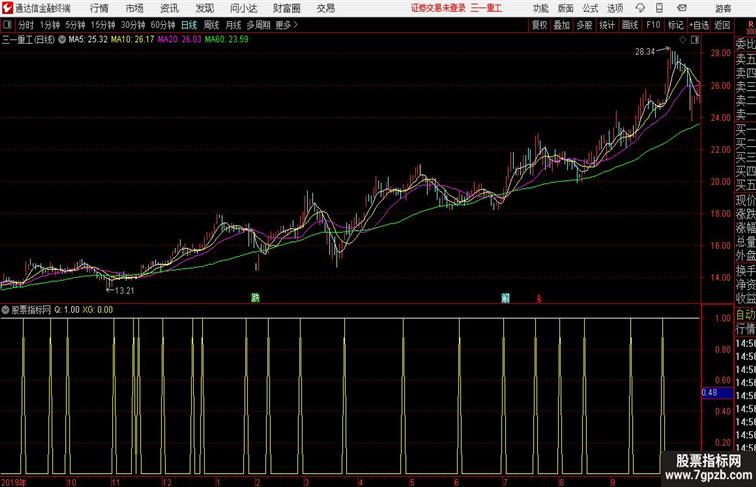This screenshot has width=756, height=487.
Task: Switch to 分时 chart period
Action: pos(26,25)
